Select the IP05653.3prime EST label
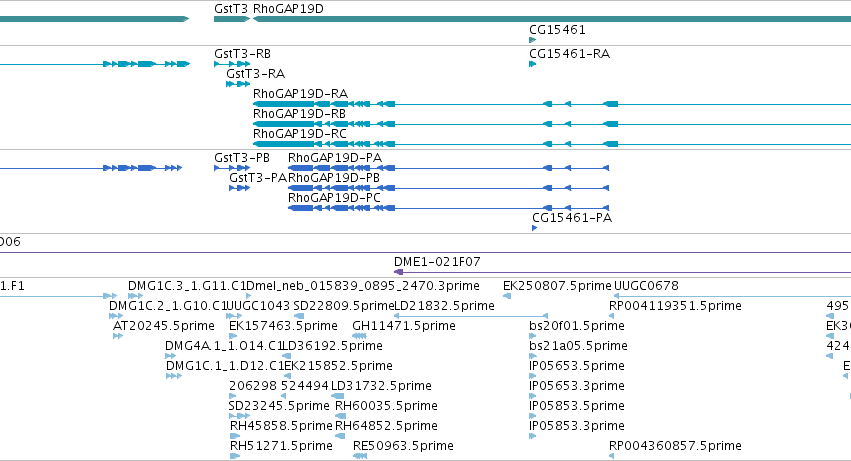This screenshot has width=851, height=461. tap(577, 386)
